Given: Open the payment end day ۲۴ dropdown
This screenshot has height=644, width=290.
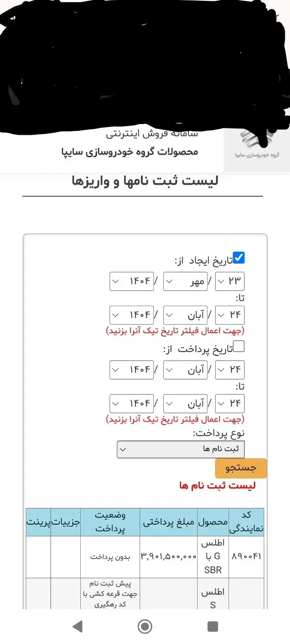Looking at the screenshot, I should (x=229, y=403).
